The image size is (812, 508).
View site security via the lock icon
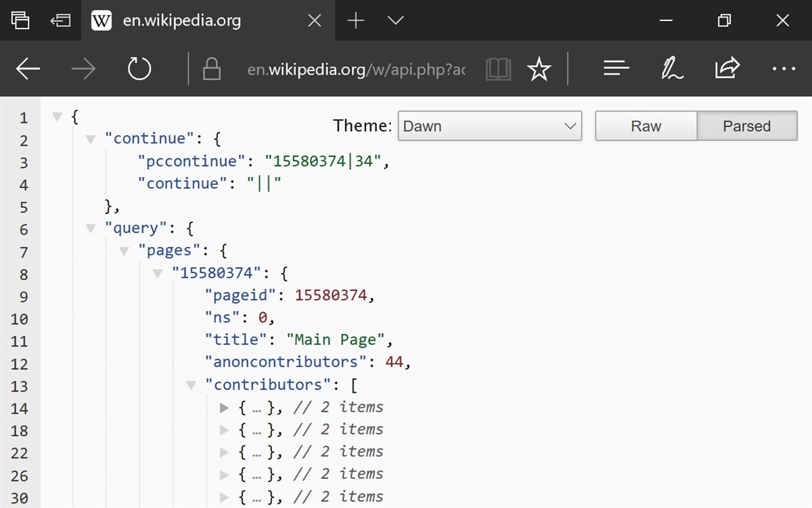[212, 68]
